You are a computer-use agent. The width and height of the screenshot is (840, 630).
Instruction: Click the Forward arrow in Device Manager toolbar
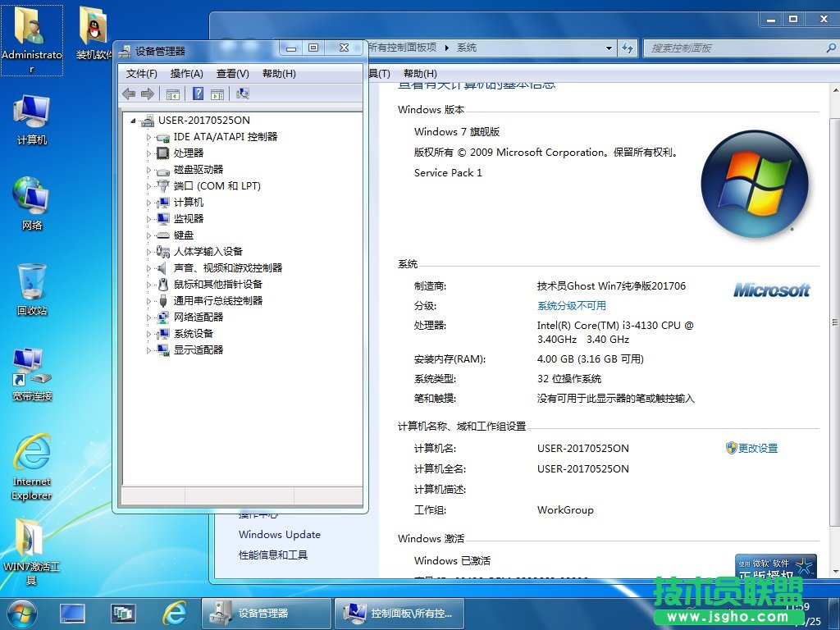click(x=148, y=94)
